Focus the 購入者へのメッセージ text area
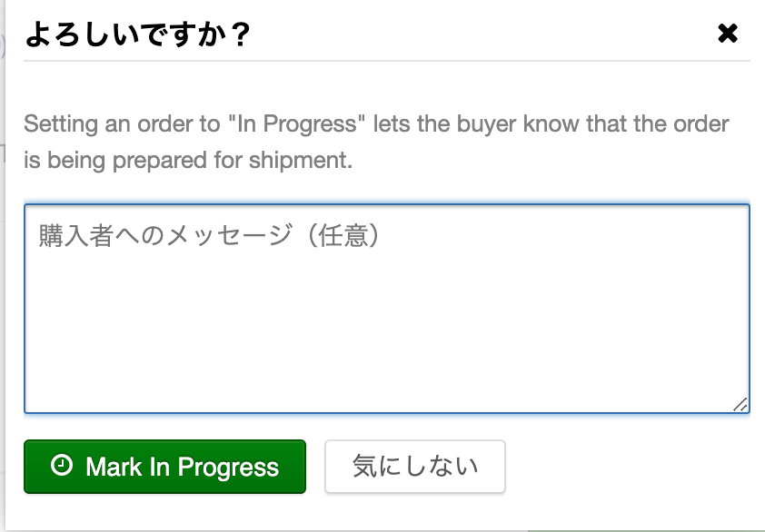The image size is (765, 532). click(387, 309)
